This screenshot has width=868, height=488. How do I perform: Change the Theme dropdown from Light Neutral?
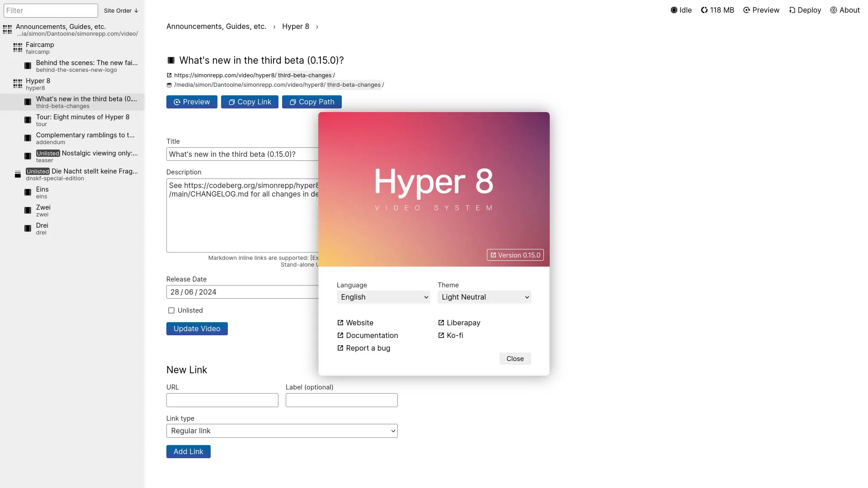click(484, 297)
